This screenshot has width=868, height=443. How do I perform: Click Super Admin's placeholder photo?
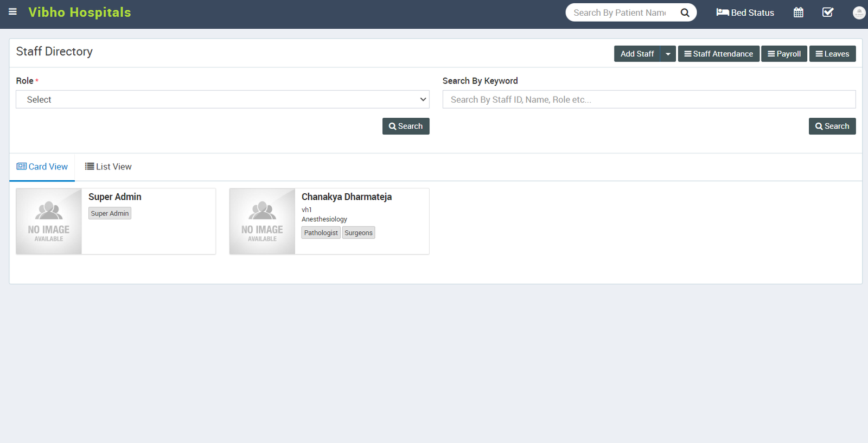[49, 221]
